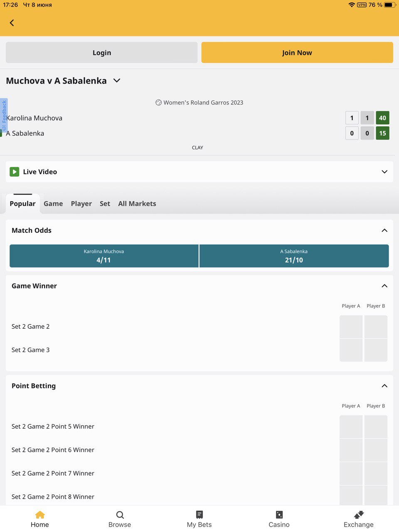Bet on A Sabalenka at 21/10

pos(294,256)
